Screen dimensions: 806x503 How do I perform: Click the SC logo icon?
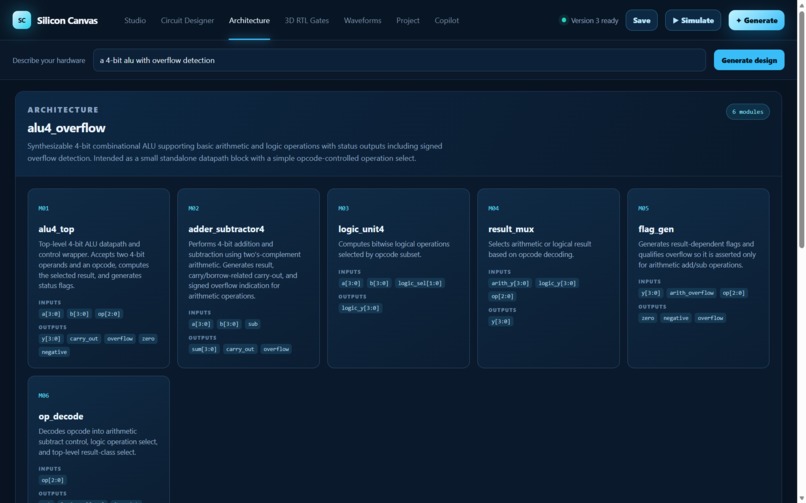tap(22, 20)
